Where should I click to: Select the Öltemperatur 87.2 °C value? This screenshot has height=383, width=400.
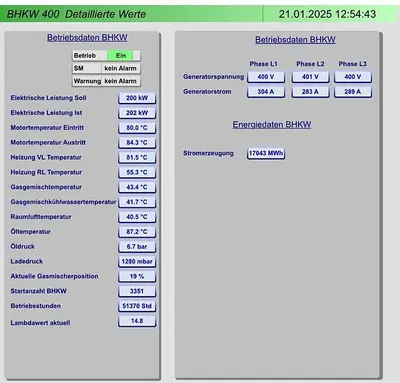(137, 232)
